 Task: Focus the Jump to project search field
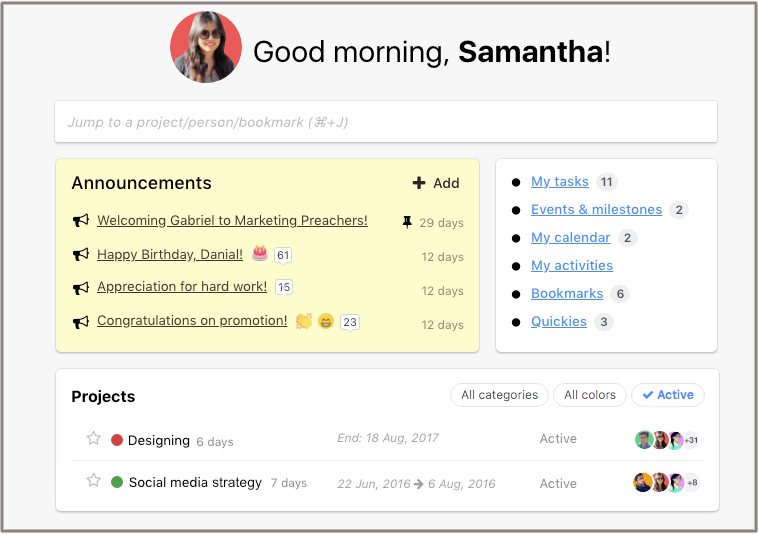386,122
